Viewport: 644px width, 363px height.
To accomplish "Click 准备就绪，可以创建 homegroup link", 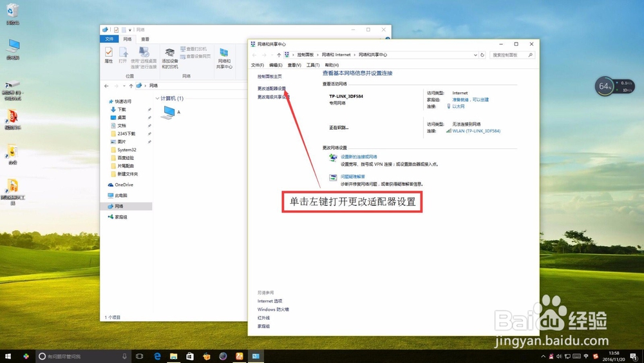I will tap(470, 99).
